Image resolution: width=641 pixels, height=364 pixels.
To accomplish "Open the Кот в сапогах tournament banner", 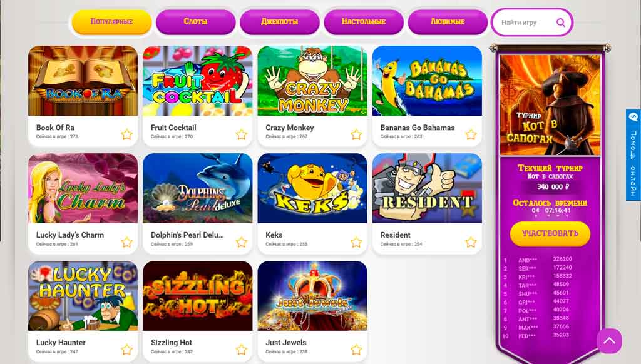I will pyautogui.click(x=550, y=105).
